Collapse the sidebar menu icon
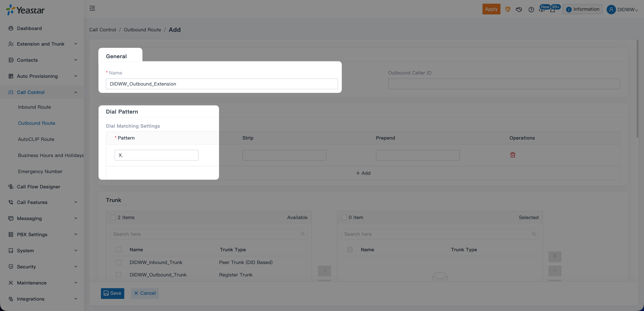The image size is (644, 311). tap(92, 9)
